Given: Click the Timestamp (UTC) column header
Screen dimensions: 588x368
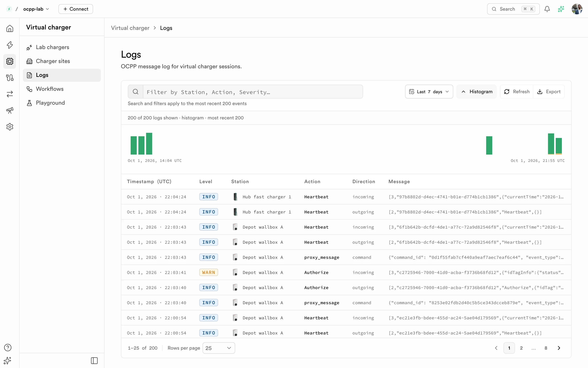Looking at the screenshot, I should point(149,182).
